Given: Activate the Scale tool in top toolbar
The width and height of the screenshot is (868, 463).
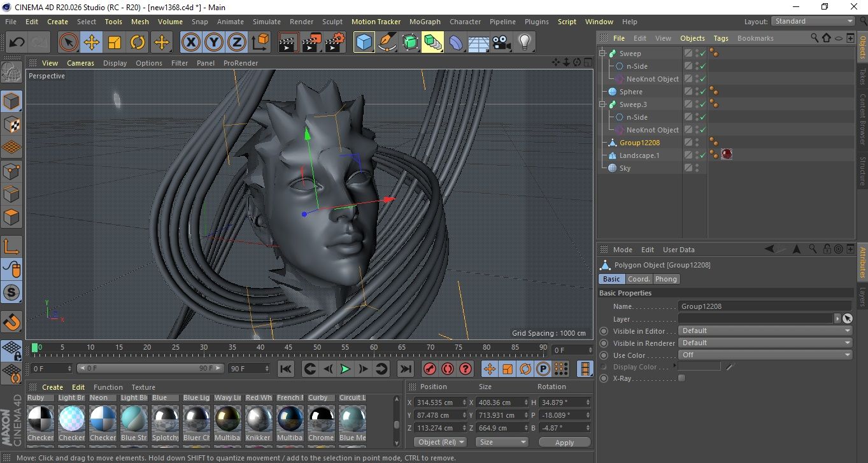Looking at the screenshot, I should (115, 43).
